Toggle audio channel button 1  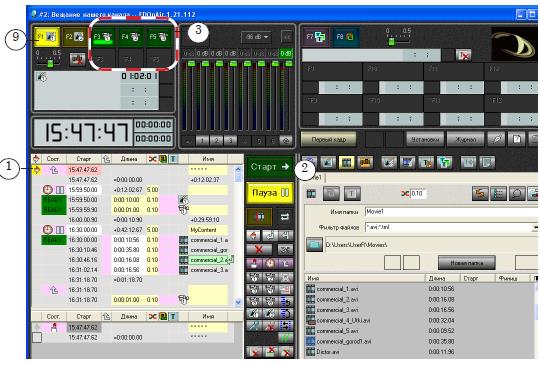pyautogui.click(x=202, y=140)
